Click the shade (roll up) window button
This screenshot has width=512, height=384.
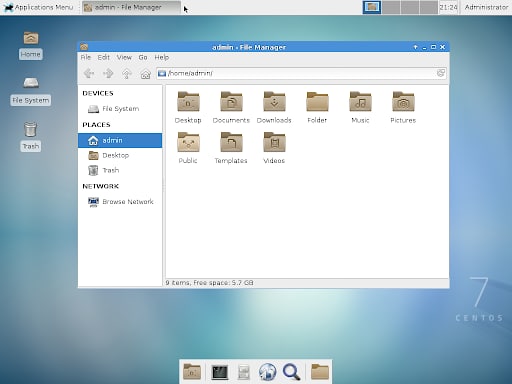tap(415, 47)
